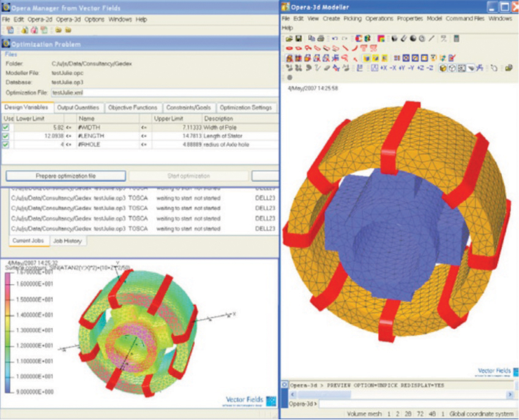Image resolution: width=519 pixels, height=420 pixels.
Task: Click the +X view direction icon
Action: pos(383,68)
